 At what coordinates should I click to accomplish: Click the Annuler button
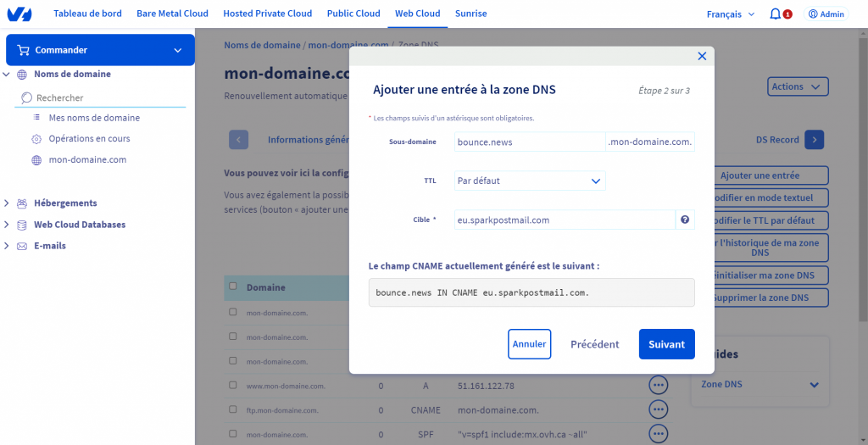(529, 344)
